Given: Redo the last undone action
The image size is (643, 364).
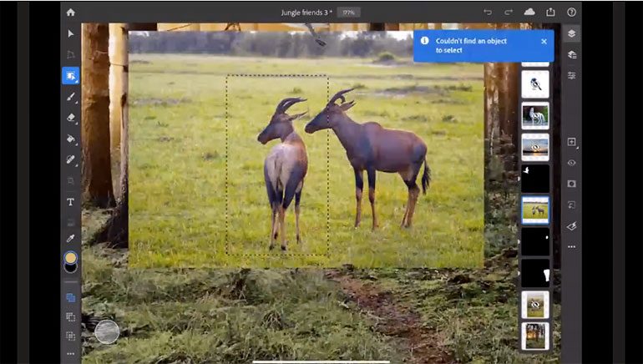Looking at the screenshot, I should pos(509,13).
